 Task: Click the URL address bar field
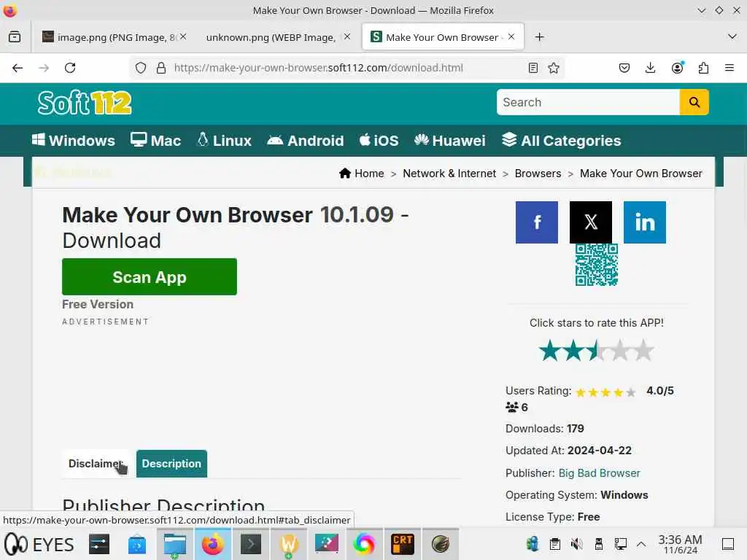(x=345, y=68)
